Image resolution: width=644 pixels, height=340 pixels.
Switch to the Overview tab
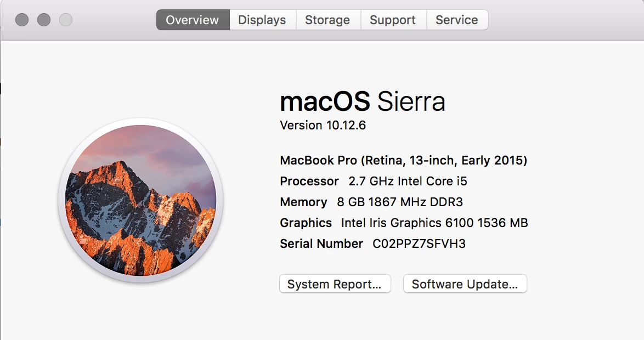pos(193,20)
